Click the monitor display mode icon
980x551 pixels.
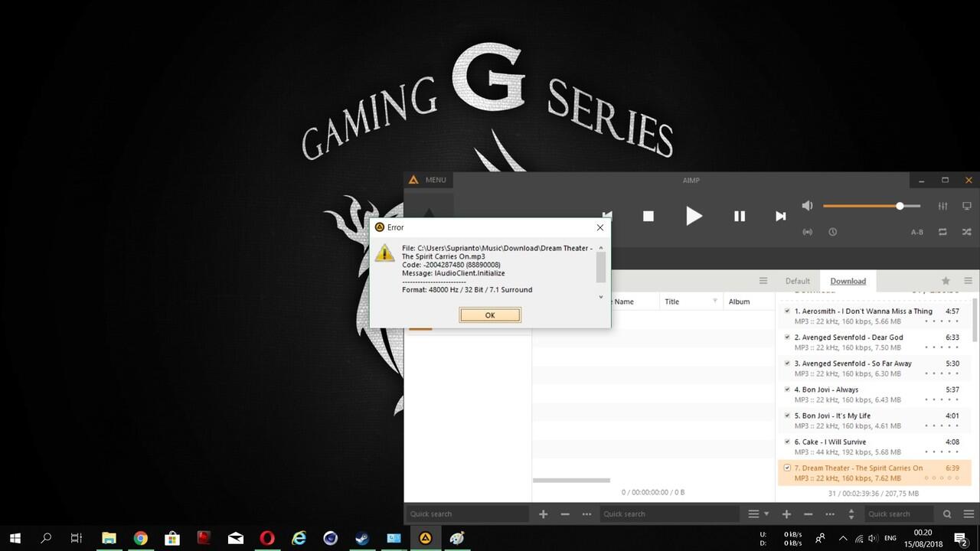click(x=967, y=206)
